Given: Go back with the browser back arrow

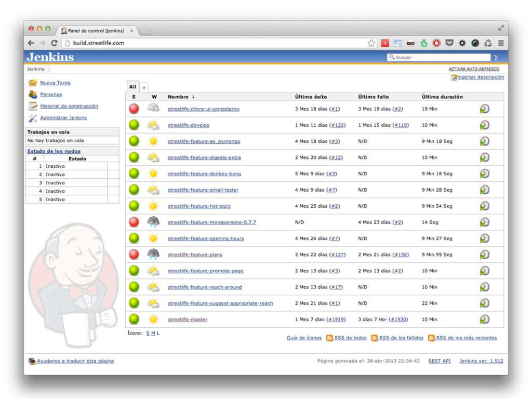Looking at the screenshot, I should [31, 43].
